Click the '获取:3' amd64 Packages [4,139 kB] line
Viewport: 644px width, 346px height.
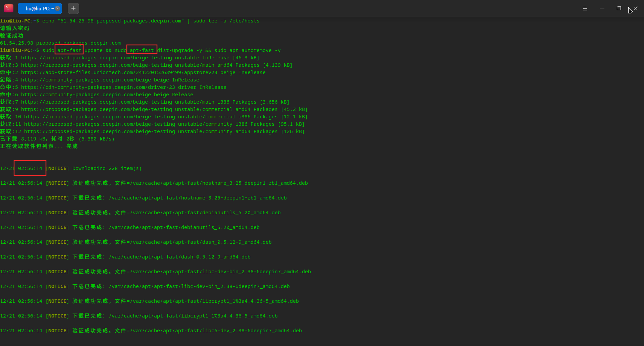146,65
